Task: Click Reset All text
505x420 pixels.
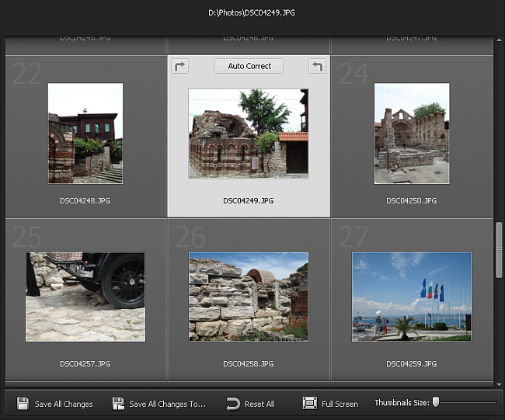Action: pos(259,404)
